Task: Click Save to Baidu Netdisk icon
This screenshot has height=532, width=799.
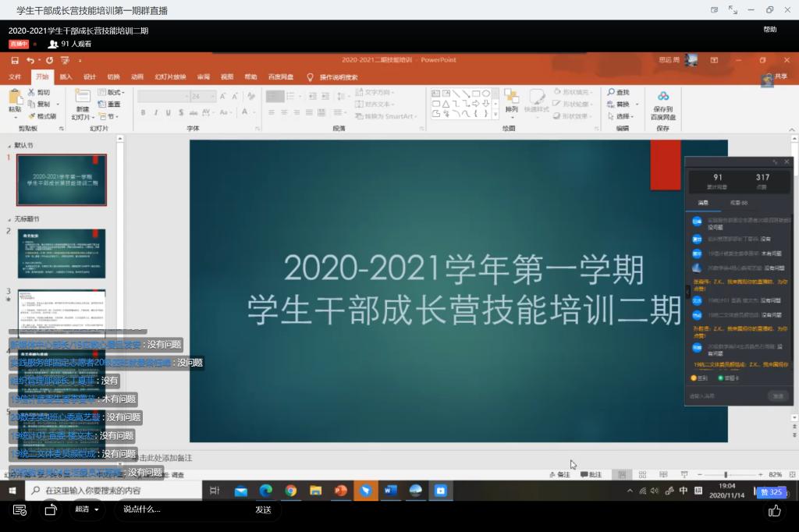Action: pos(662,101)
